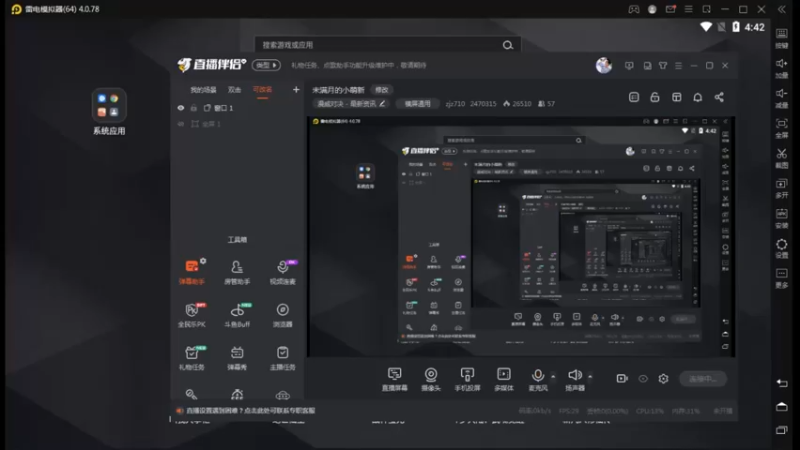Add 直播屏幕 screen capture source

[394, 379]
